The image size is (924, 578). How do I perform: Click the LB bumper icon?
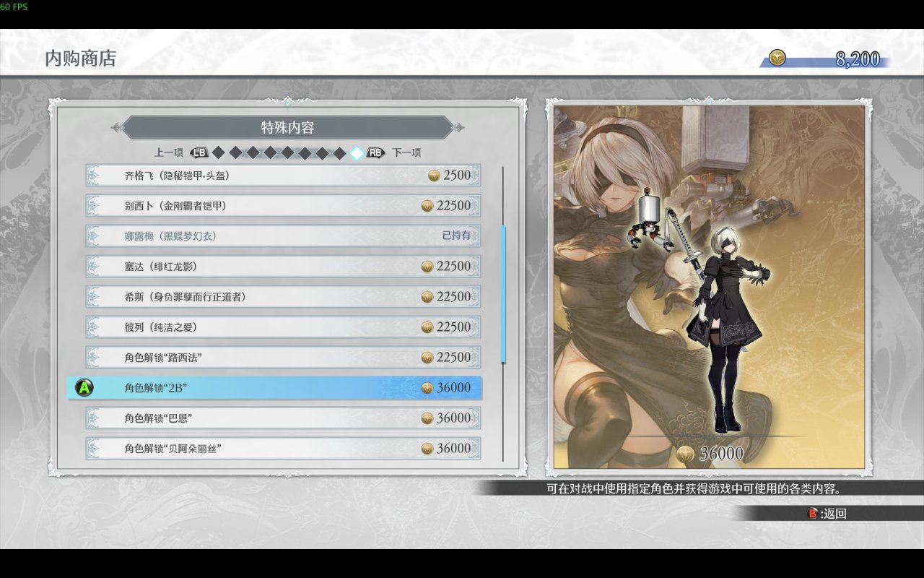[x=199, y=152]
